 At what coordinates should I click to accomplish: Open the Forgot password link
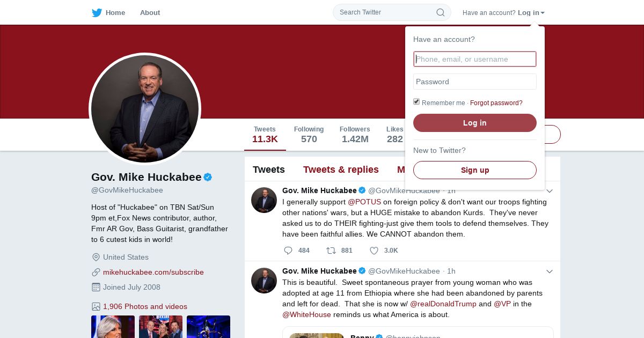point(496,103)
